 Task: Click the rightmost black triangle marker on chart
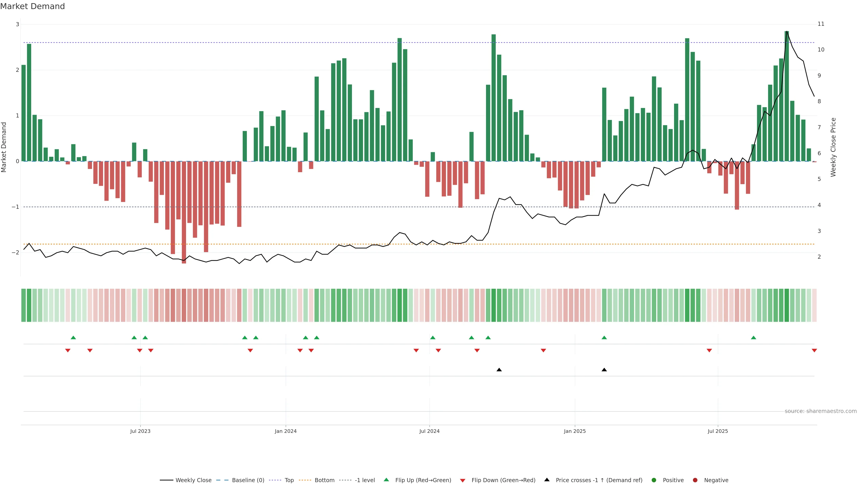[x=604, y=370]
